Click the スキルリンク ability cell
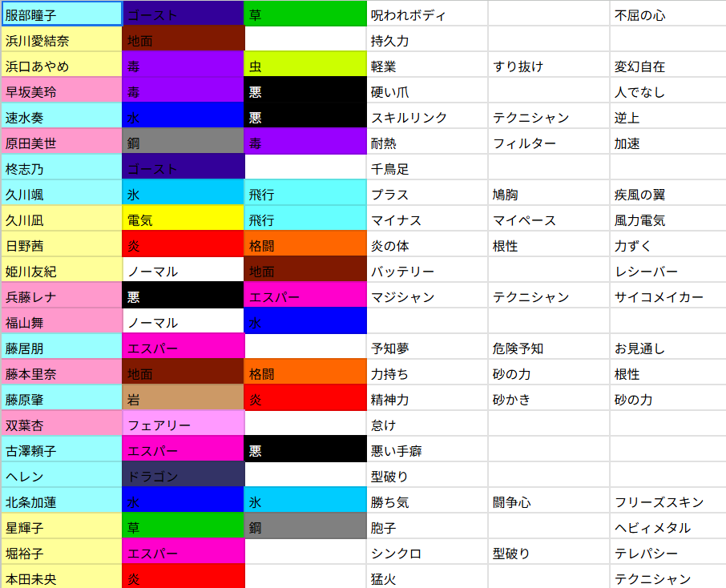Viewport: 726px width, 588px height. [x=427, y=117]
